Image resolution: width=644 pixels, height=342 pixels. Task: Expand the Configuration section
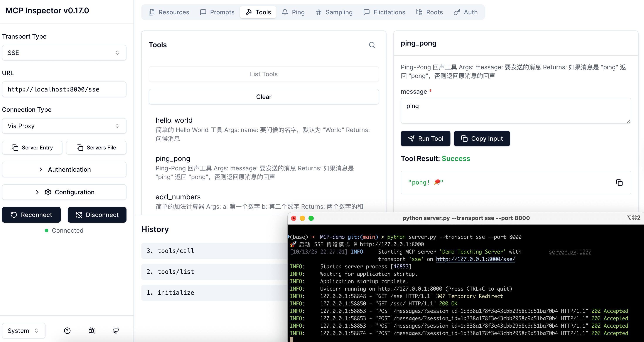click(64, 192)
